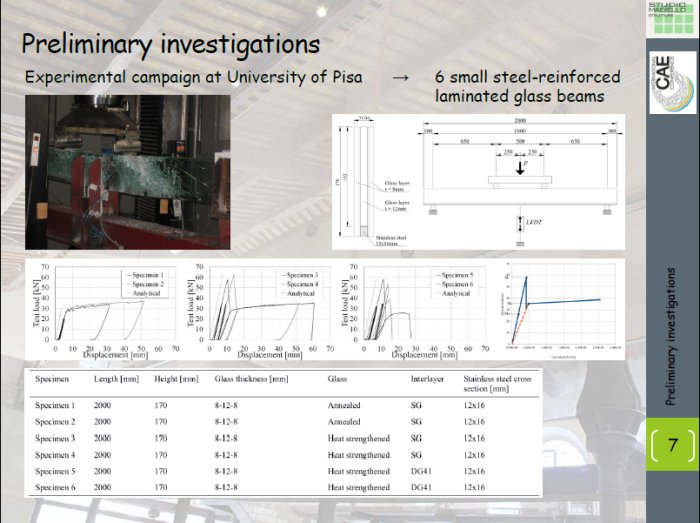
Task: Click the arrow symbol after University of Pisa
Action: pos(400,78)
